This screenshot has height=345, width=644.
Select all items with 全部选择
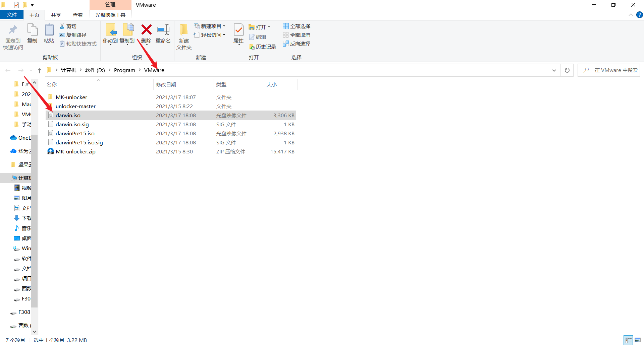[296, 26]
